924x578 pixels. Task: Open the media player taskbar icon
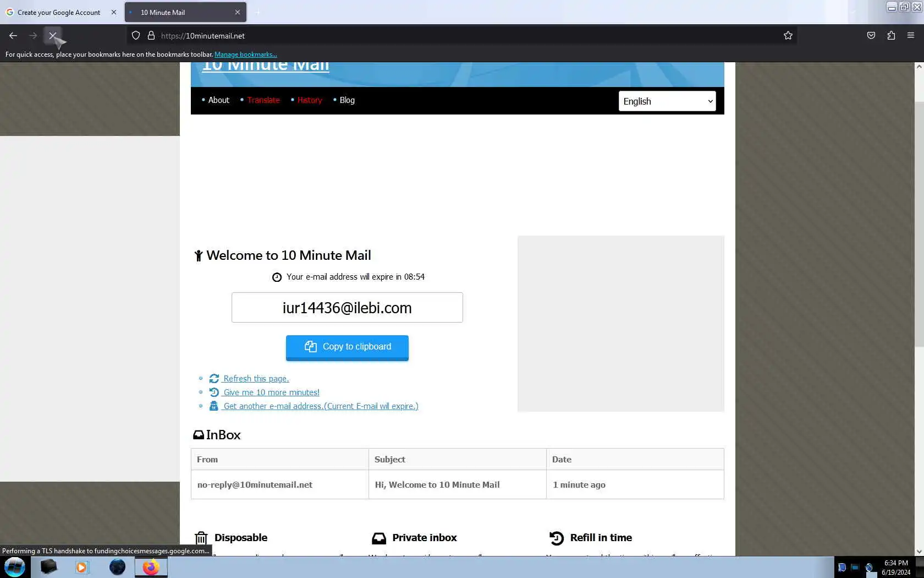click(82, 567)
